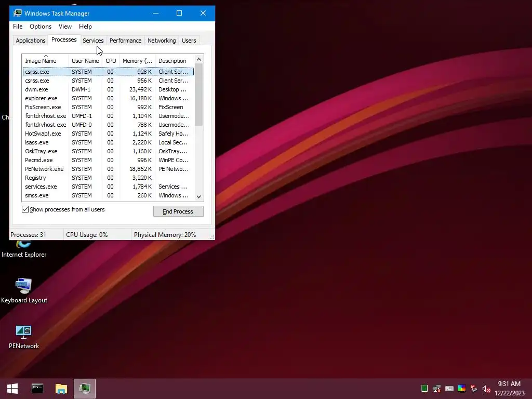This screenshot has width=532, height=399.
Task: Open the Help menu
Action: [85, 26]
